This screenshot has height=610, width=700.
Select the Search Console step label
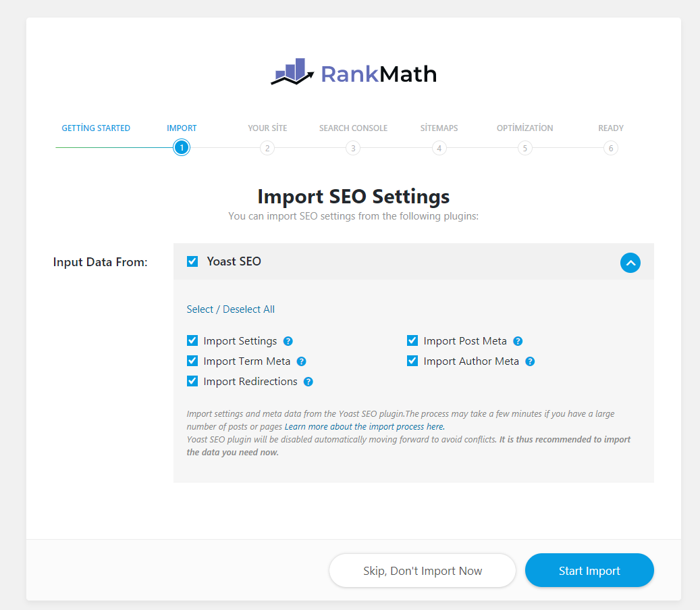coord(353,128)
